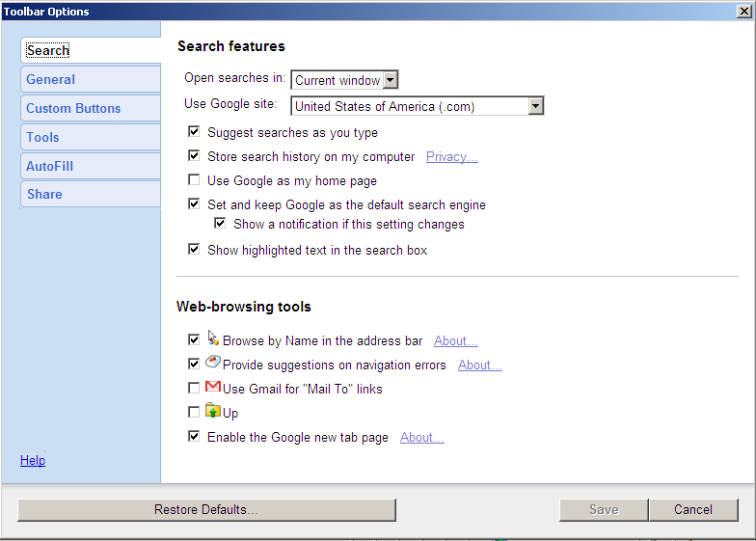756x541 pixels.
Task: Uncheck Browse by Name in address bar
Action: [194, 339]
